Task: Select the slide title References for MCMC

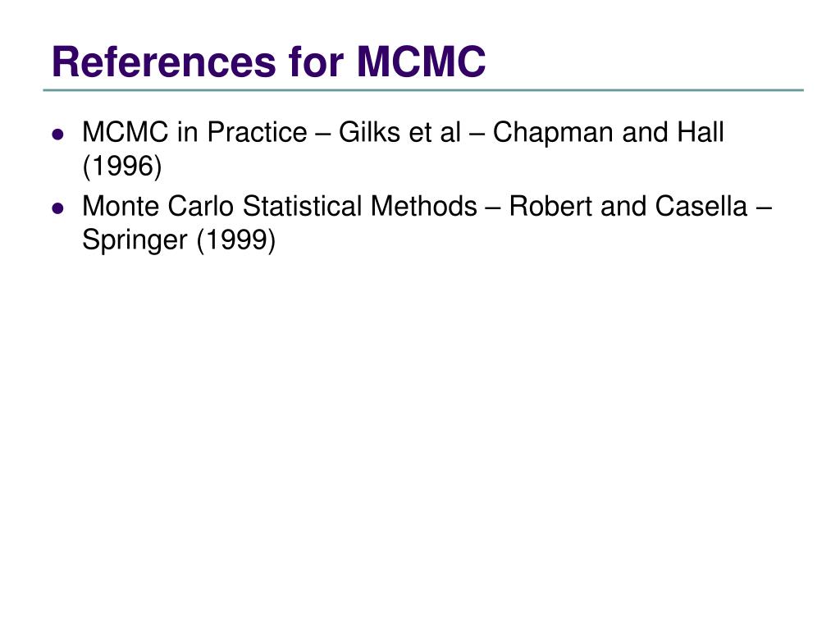Action: click(269, 62)
